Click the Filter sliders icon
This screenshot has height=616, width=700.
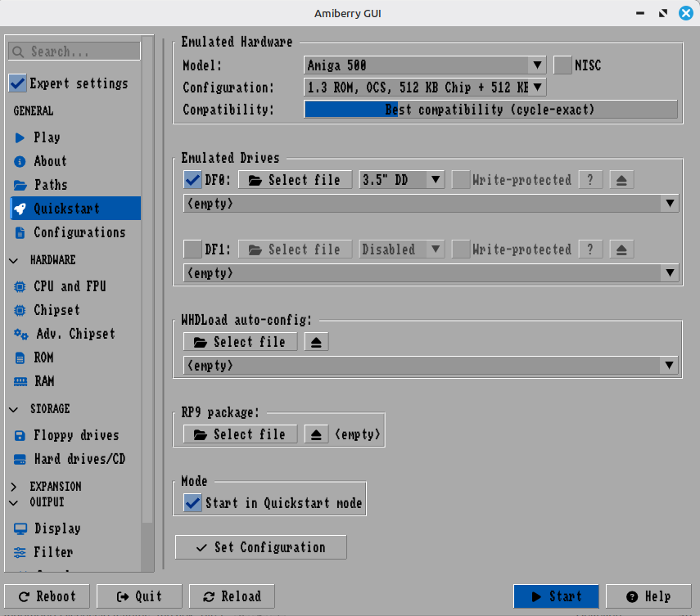[20, 552]
